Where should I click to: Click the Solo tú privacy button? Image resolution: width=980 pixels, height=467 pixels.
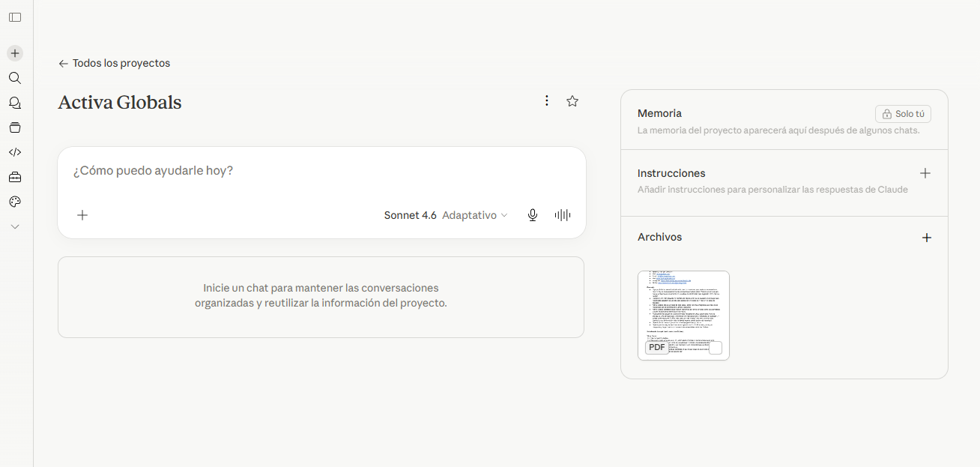coord(903,114)
